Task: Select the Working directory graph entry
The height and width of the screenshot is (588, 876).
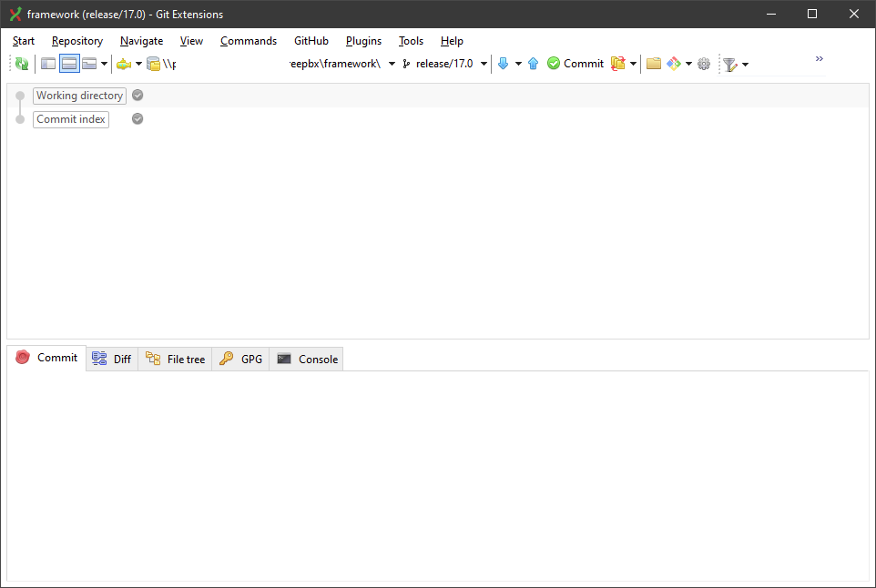Action: coord(79,96)
